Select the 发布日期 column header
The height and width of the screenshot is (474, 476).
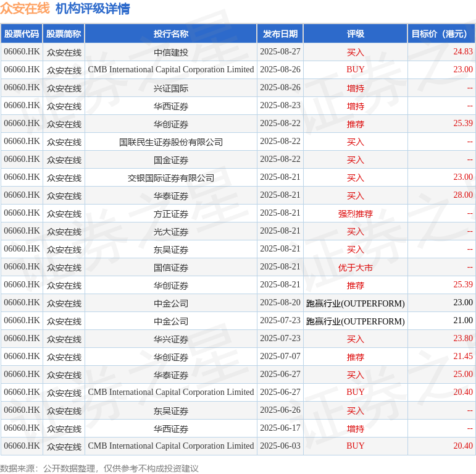[280, 34]
